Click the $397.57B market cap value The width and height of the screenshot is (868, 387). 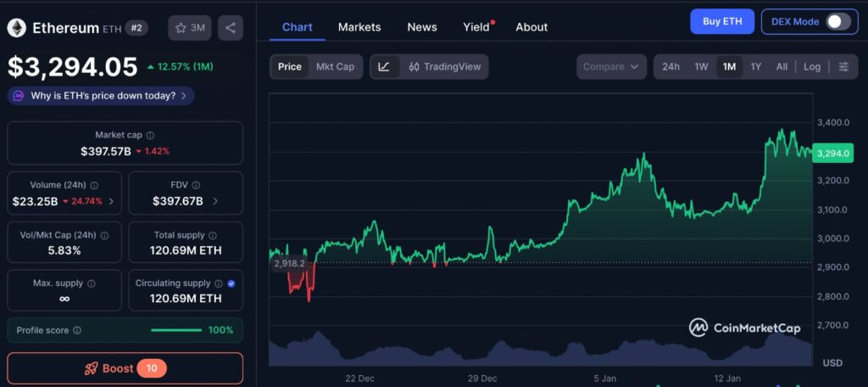coord(106,151)
